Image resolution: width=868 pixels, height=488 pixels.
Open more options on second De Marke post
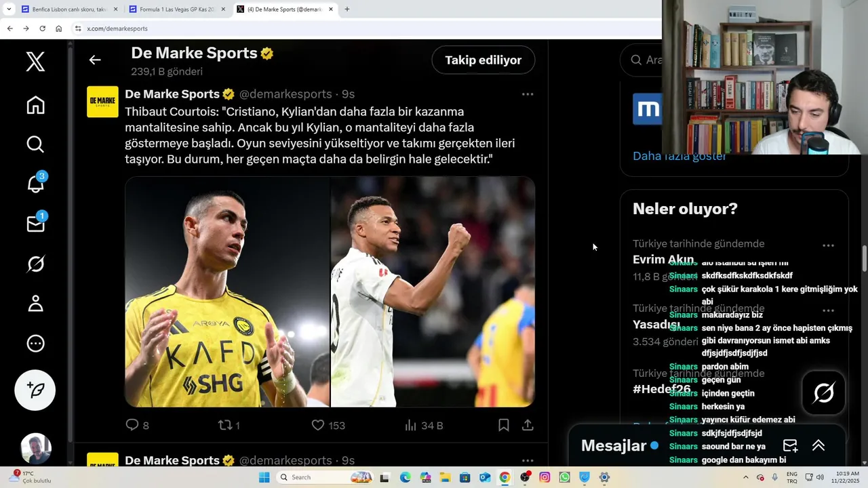[528, 460]
